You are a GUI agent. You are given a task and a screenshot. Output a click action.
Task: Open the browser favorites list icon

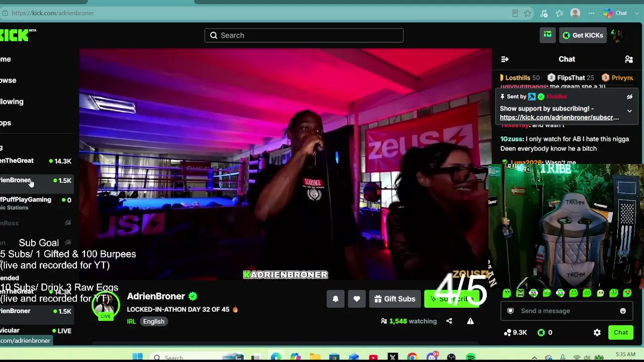559,13
